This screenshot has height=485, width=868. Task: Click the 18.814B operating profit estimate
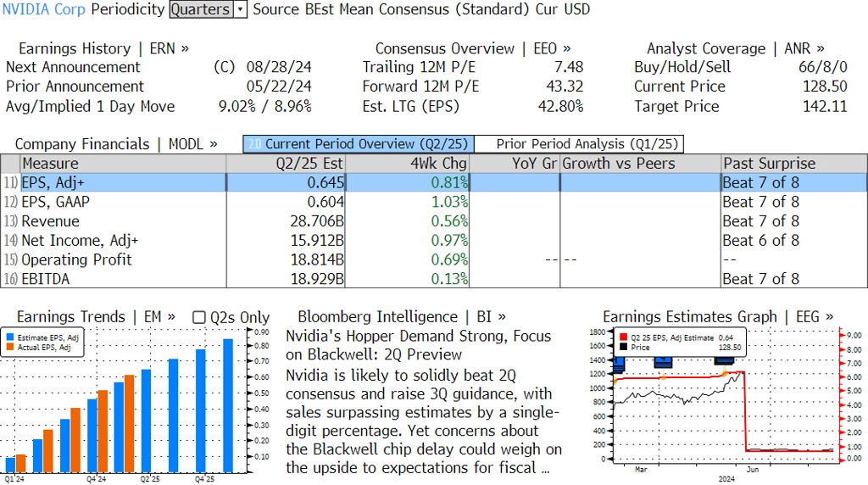click(x=317, y=260)
